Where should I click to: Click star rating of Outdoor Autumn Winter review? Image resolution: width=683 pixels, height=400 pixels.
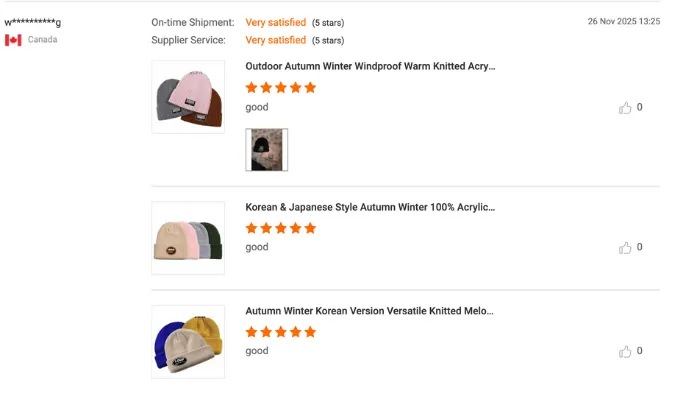(281, 88)
